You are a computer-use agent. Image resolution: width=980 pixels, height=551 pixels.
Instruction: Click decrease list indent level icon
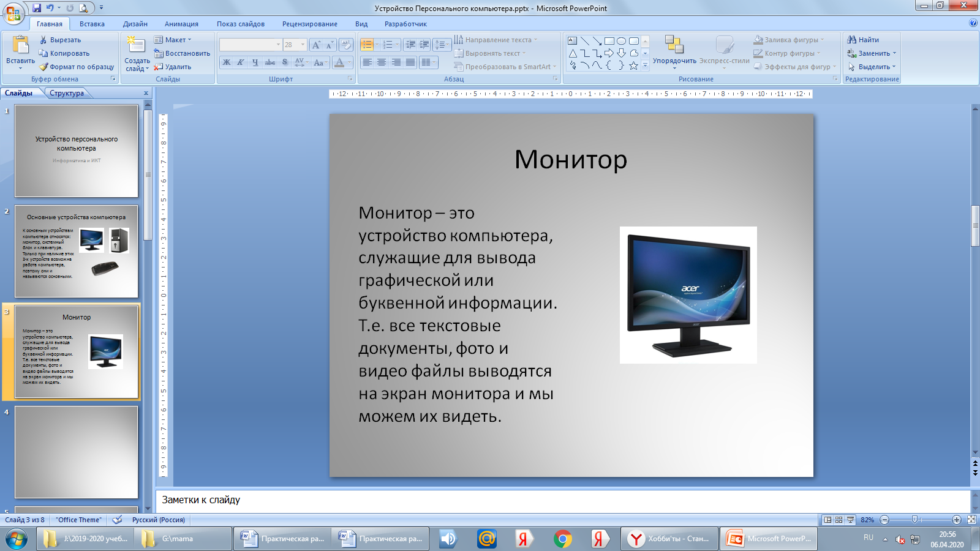[x=410, y=45]
